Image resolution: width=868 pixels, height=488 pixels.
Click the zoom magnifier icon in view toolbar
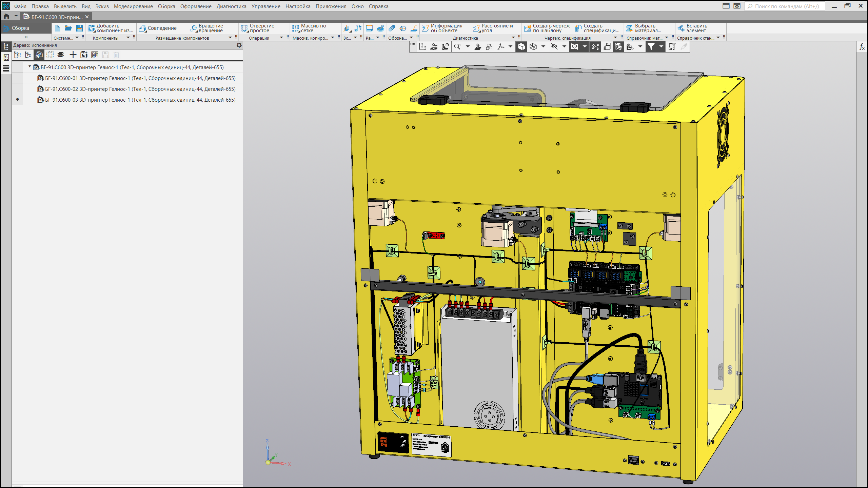pyautogui.click(x=457, y=47)
